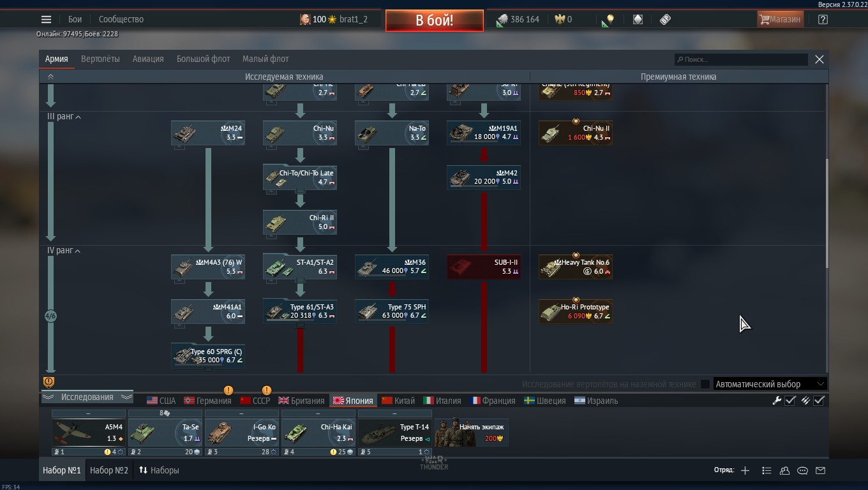This screenshot has width=868, height=490.
Task: Click the Поиск search field
Action: 742,59
